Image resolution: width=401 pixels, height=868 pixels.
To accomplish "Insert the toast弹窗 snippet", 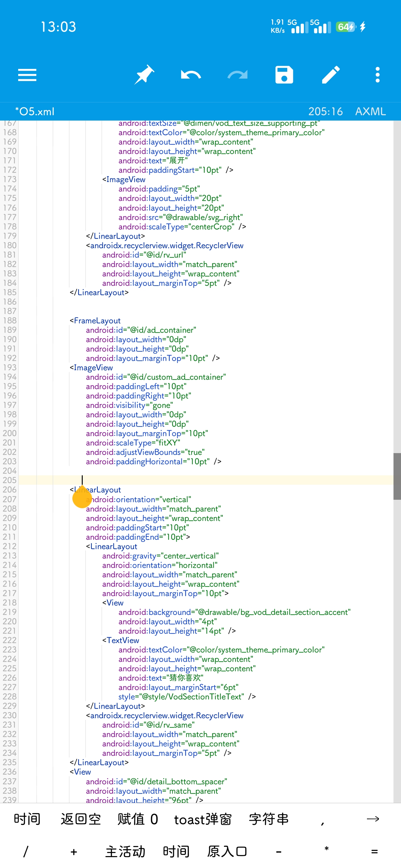I will [x=203, y=819].
